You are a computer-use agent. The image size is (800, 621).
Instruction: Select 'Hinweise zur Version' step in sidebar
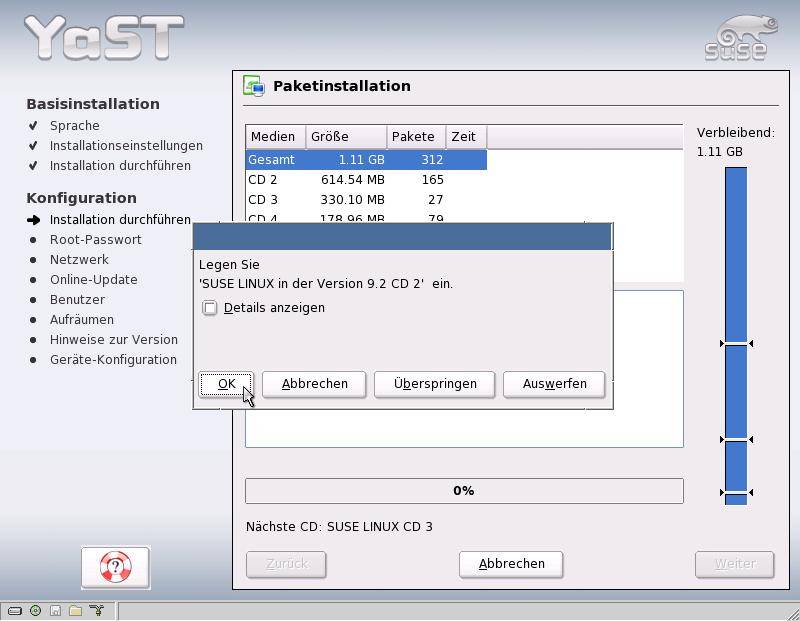tap(114, 339)
